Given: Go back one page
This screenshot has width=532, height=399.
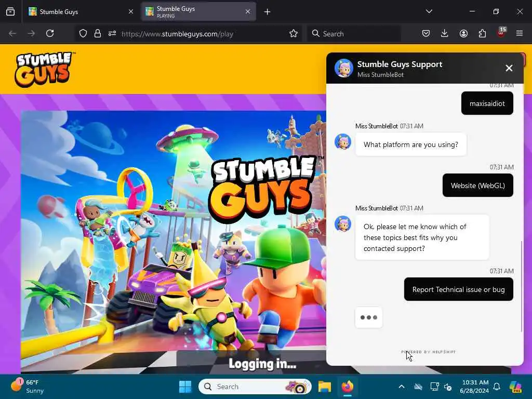Looking at the screenshot, I should (x=12, y=34).
